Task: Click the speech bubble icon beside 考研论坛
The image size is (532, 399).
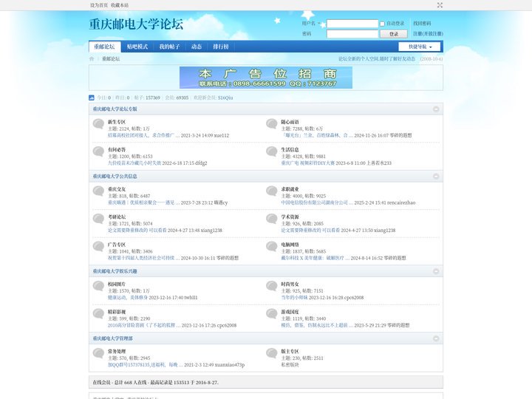Action: pos(98,219)
